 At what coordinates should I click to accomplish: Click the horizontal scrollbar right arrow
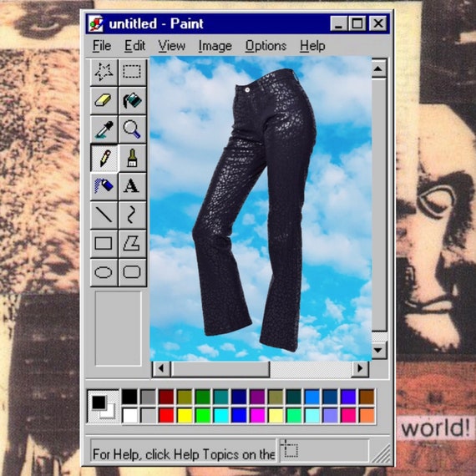360,368
